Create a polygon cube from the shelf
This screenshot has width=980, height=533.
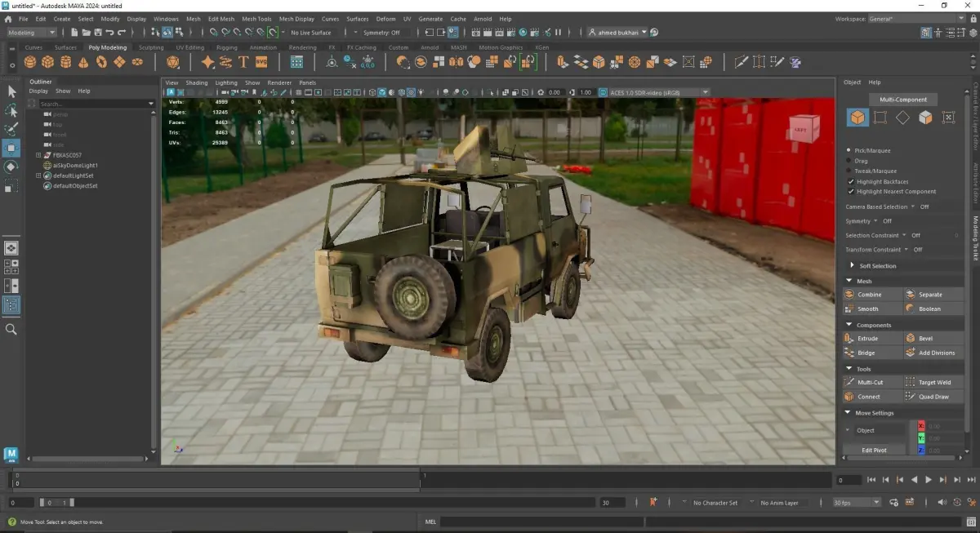(48, 62)
